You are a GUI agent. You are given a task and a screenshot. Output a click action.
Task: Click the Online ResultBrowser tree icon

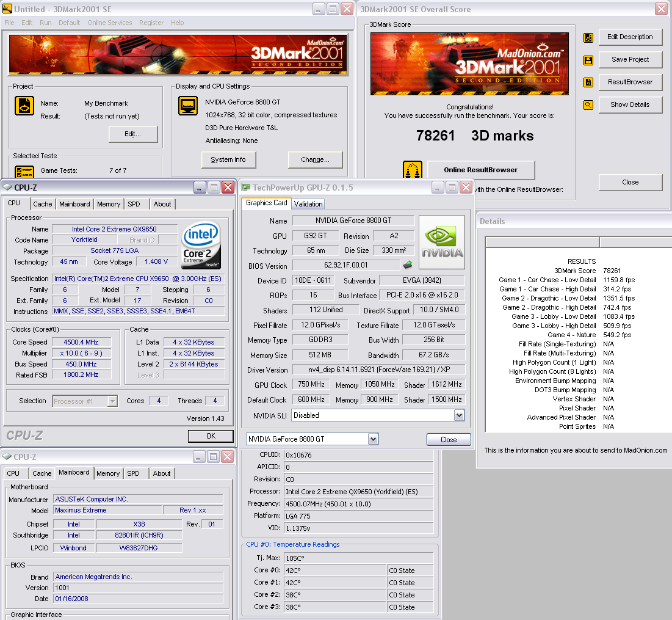pyautogui.click(x=413, y=170)
